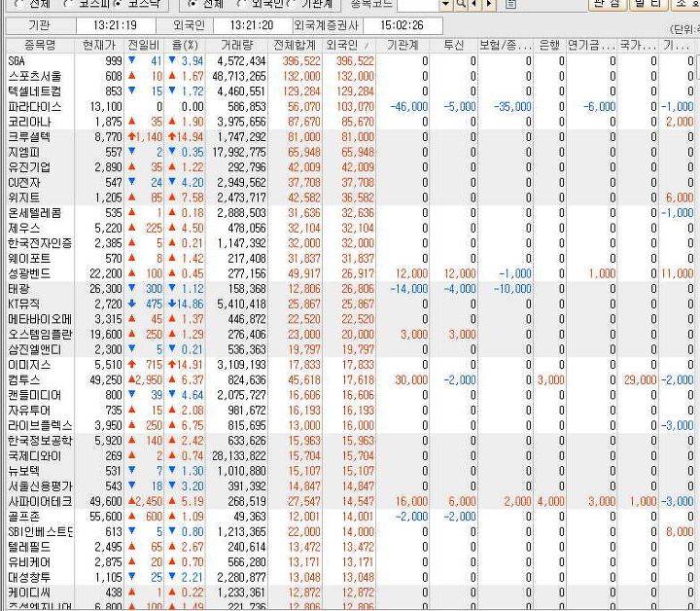Sort by 국가... column header

click(x=638, y=45)
